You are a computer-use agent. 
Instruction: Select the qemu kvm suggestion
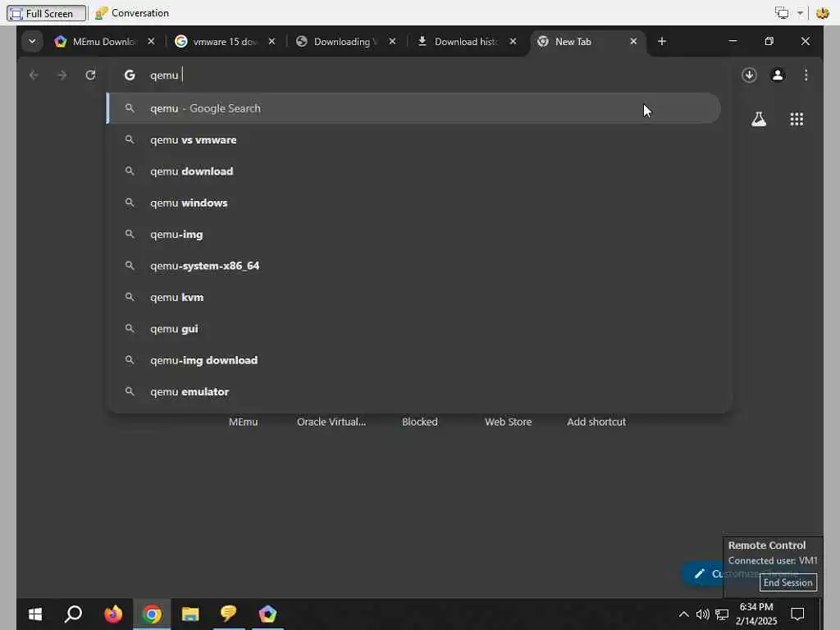(x=413, y=297)
